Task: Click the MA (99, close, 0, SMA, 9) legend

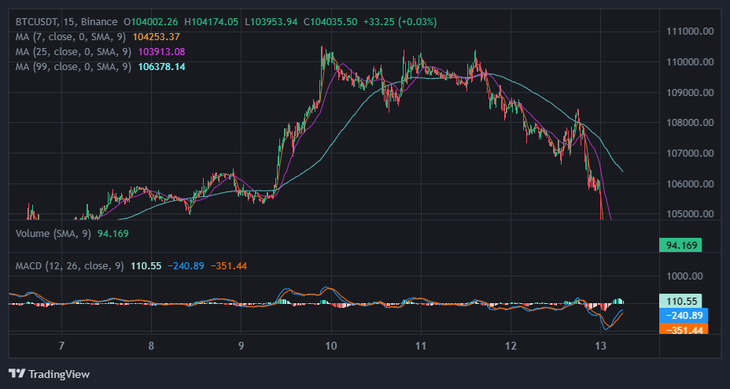Action: point(74,67)
